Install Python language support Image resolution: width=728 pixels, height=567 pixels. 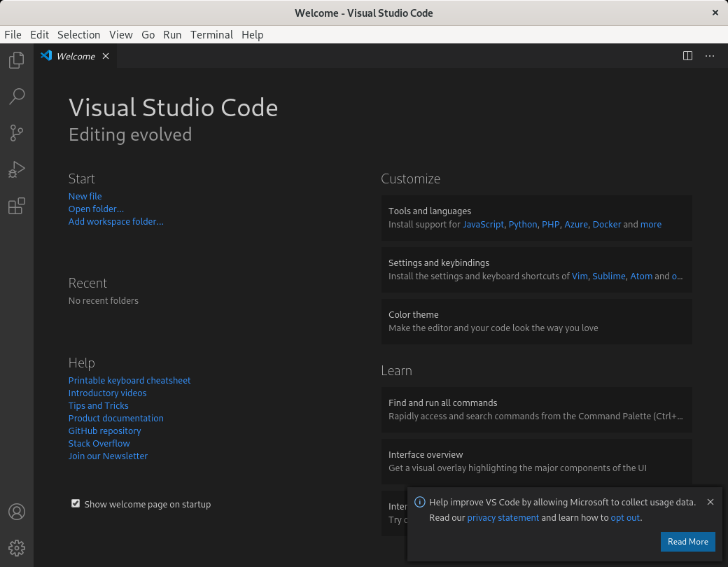(x=523, y=224)
